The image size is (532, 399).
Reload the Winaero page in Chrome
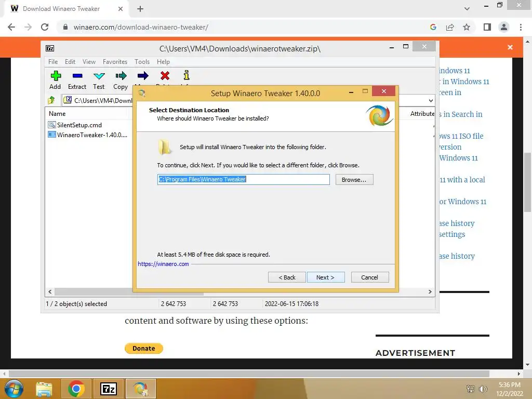pyautogui.click(x=45, y=27)
